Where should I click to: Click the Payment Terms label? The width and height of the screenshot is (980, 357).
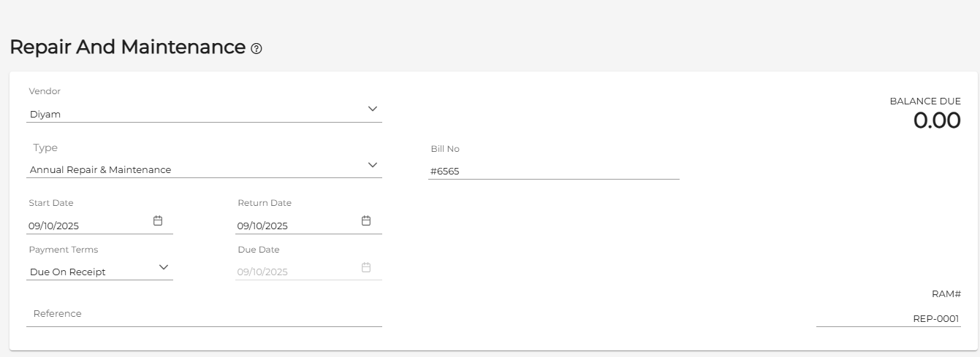64,250
